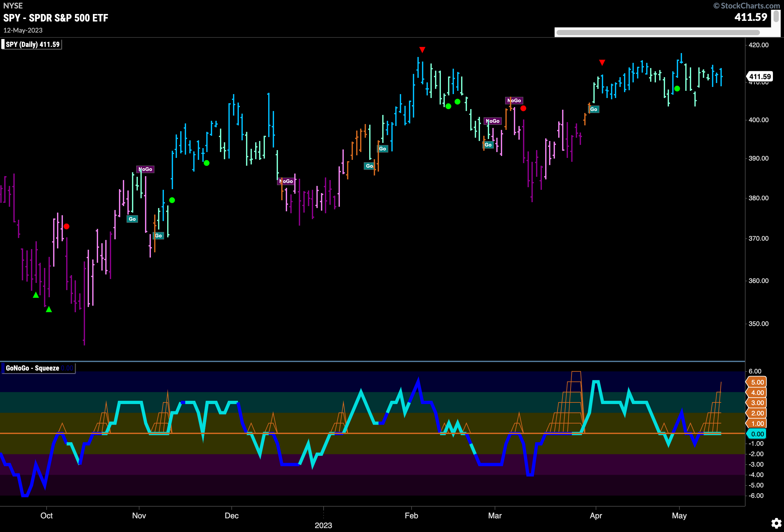Click the Feb date axis label
Viewport: 784px width, 532px height.
coord(412,515)
